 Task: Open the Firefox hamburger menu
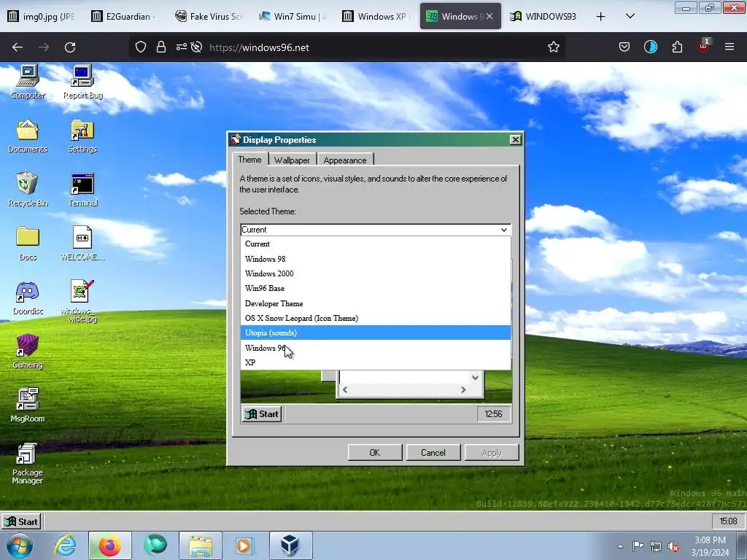(x=729, y=47)
